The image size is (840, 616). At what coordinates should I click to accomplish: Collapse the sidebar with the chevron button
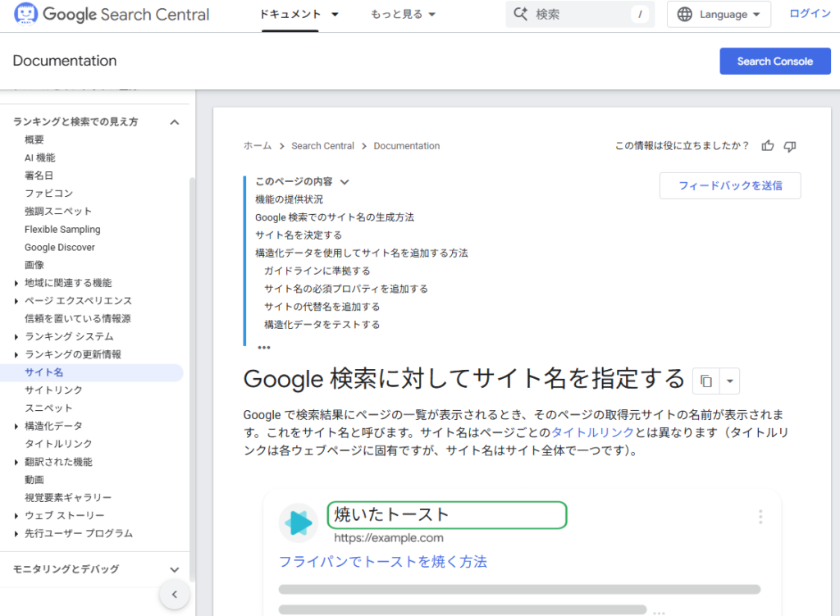click(175, 595)
